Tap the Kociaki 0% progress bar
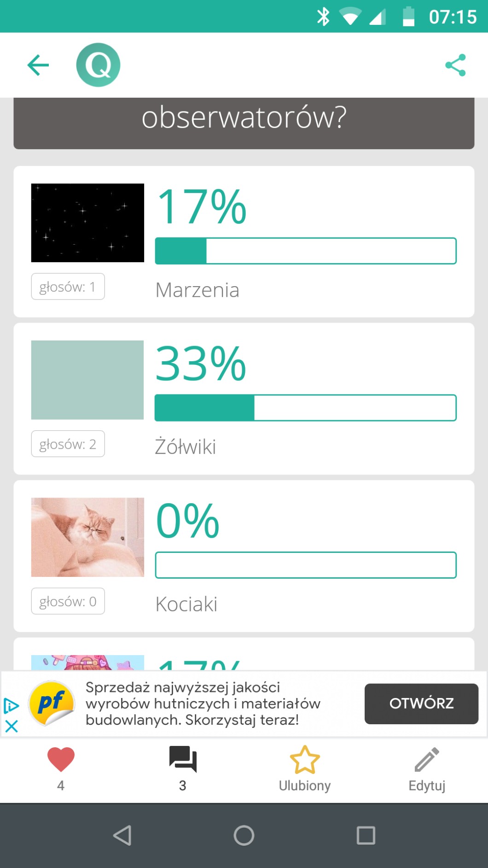This screenshot has height=868, width=488. (306, 565)
